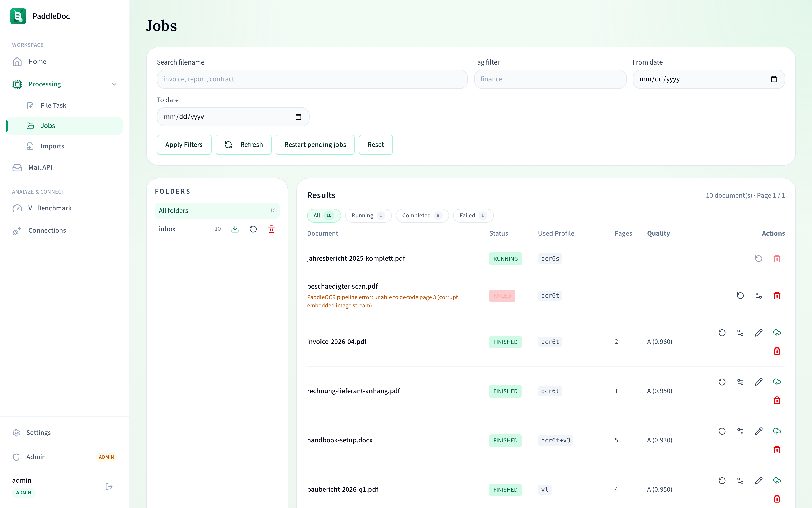
Task: Delete jahresbericht-2025-komplett.pdf job
Action: click(777, 259)
